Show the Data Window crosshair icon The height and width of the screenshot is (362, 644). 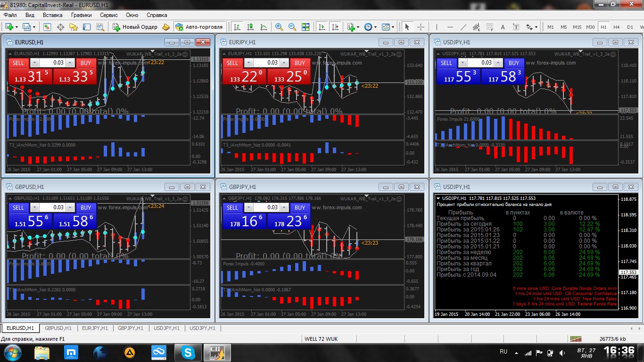(60, 27)
